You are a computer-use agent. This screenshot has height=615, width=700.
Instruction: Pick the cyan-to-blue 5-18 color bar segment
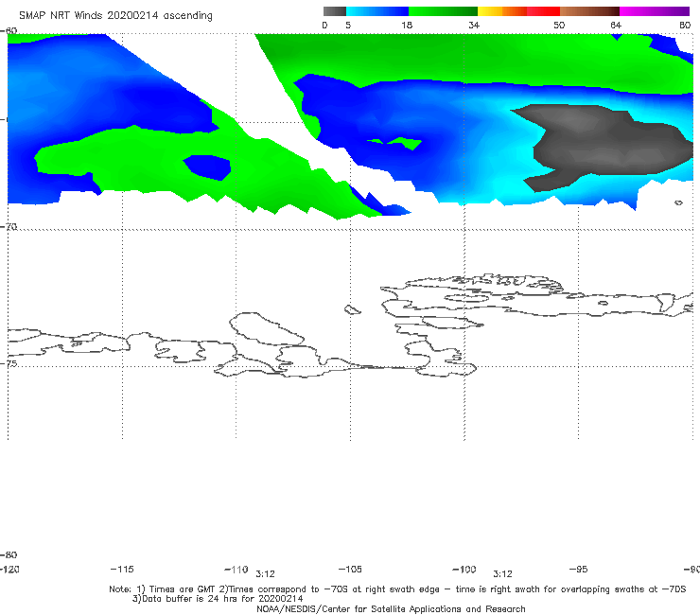click(377, 11)
